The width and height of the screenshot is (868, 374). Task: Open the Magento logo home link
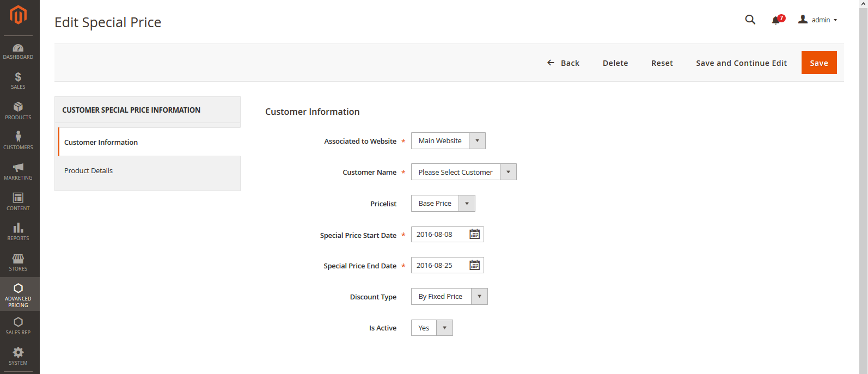click(x=18, y=15)
